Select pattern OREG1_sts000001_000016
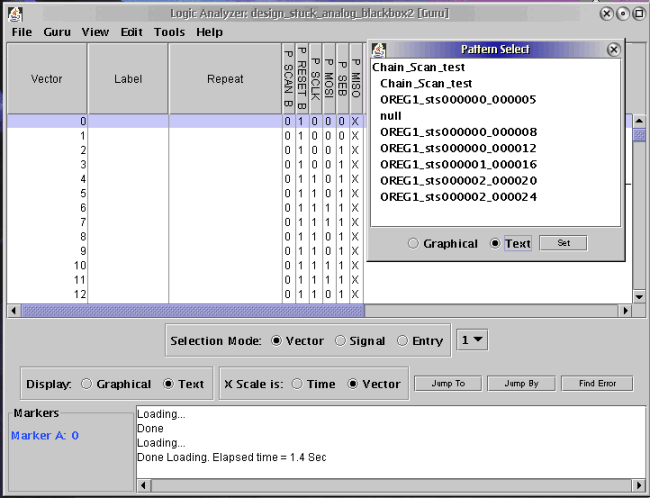The image size is (650, 498). coord(458,164)
